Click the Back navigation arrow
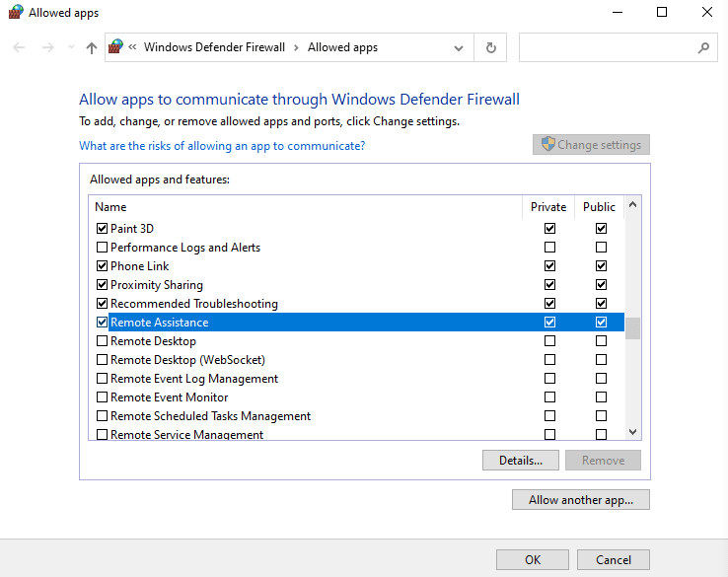Viewport: 728px width, 577px height. (19, 47)
